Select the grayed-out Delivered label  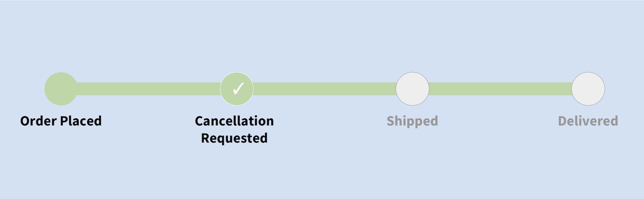tap(588, 121)
